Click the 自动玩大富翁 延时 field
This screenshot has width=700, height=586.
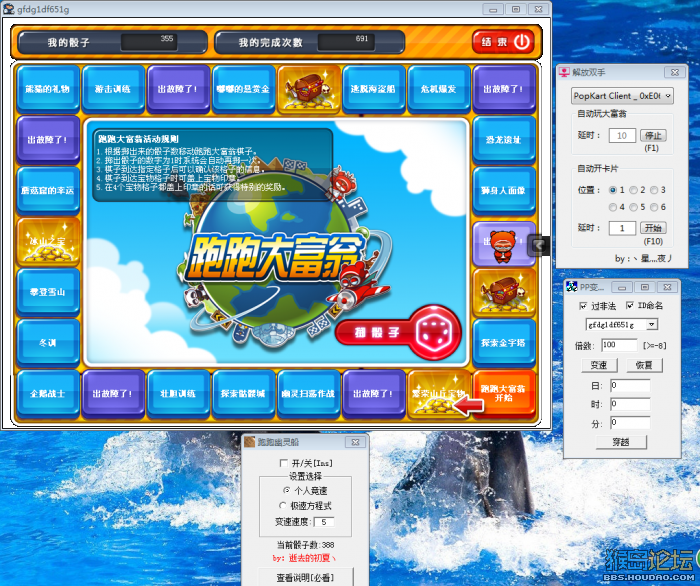click(x=622, y=135)
